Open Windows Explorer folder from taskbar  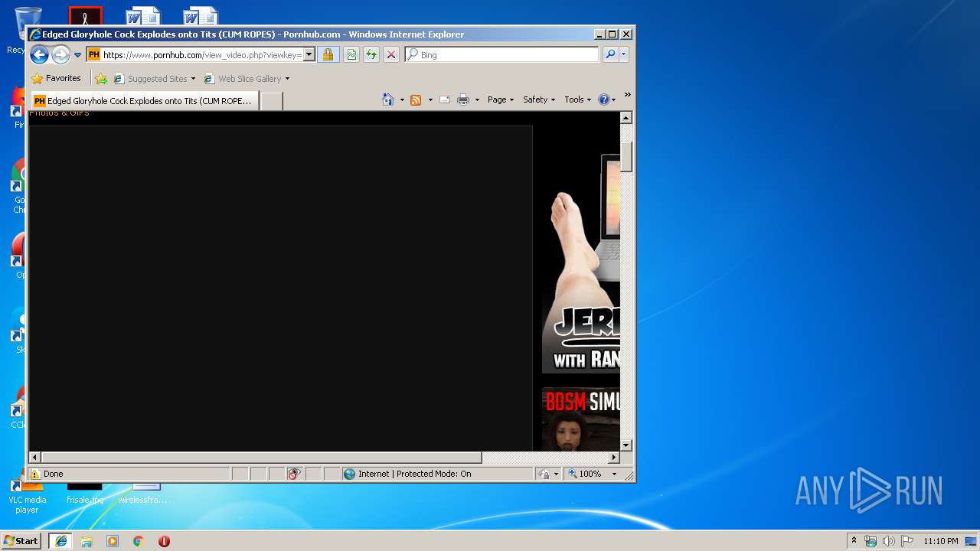point(87,541)
